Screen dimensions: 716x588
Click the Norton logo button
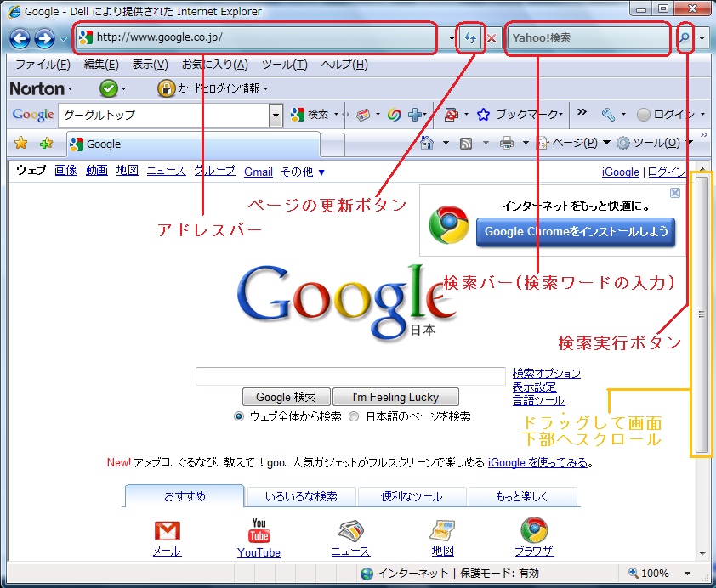click(37, 88)
